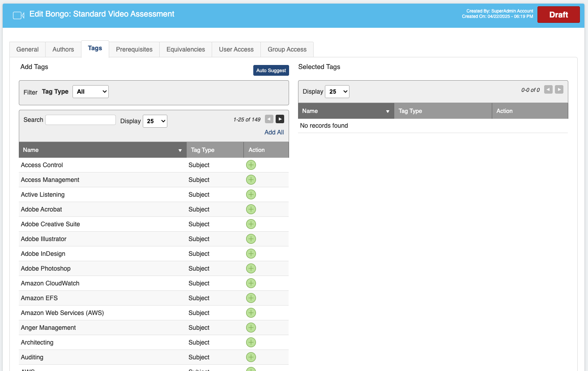The width and height of the screenshot is (588, 371).
Task: Click the Amazon EFS tag name
Action: (x=39, y=298)
